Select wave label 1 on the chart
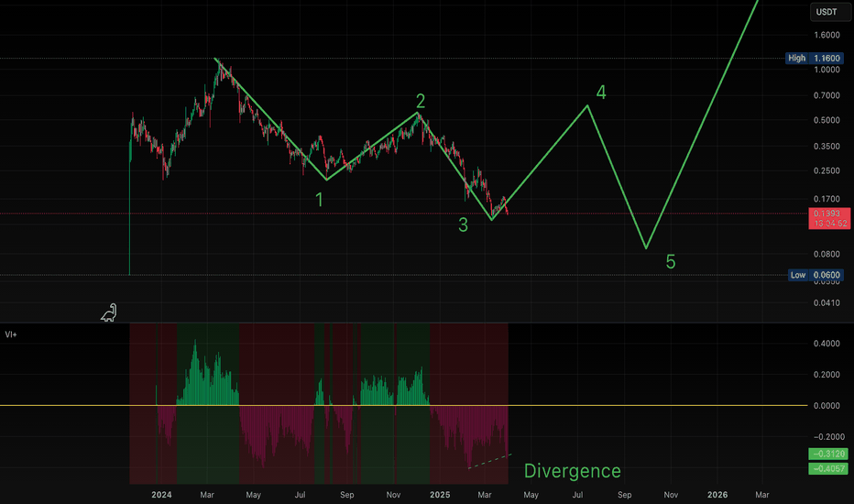Image resolution: width=854 pixels, height=504 pixels. tap(319, 200)
